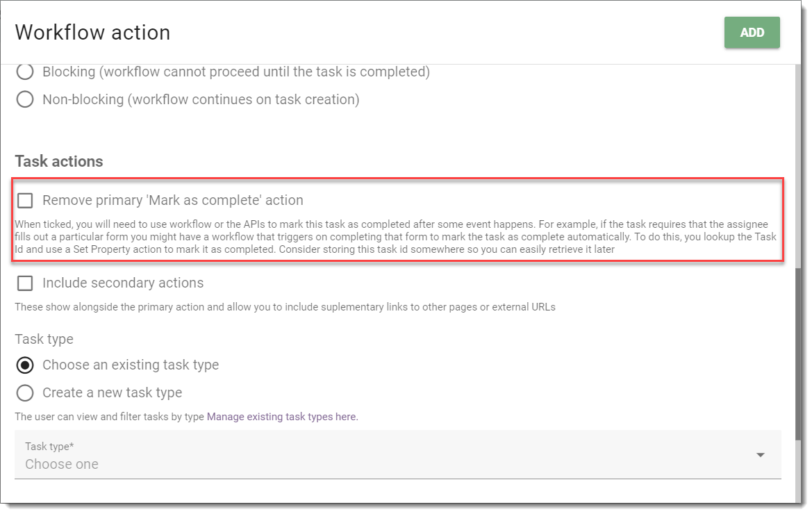
Task: Click the Workflow action dialog title
Action: [x=92, y=33]
